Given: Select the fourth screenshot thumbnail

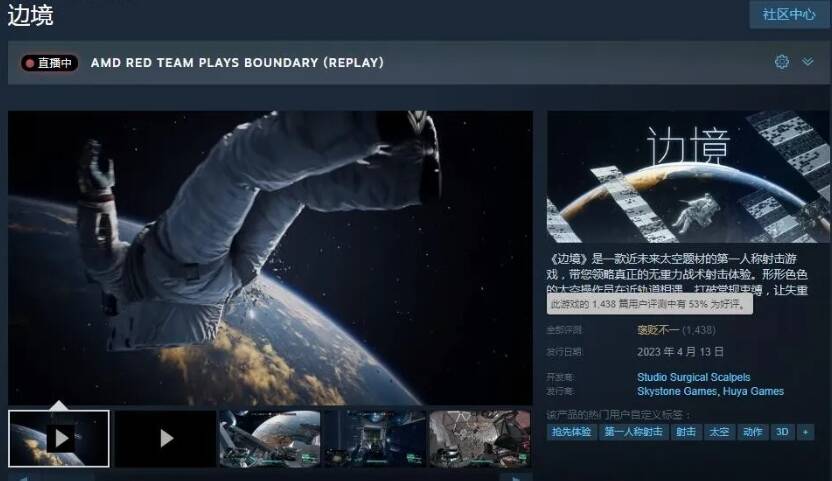Looking at the screenshot, I should click(x=375, y=438).
